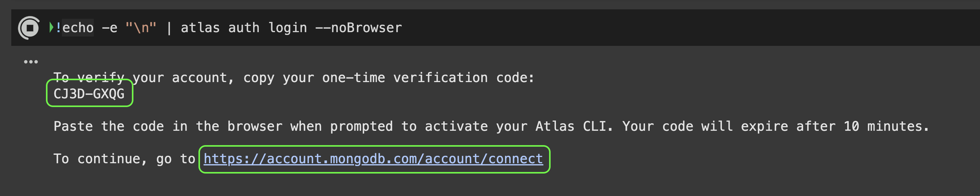
Task: Click the 'Paste the code in the browser' line
Action: [491, 126]
